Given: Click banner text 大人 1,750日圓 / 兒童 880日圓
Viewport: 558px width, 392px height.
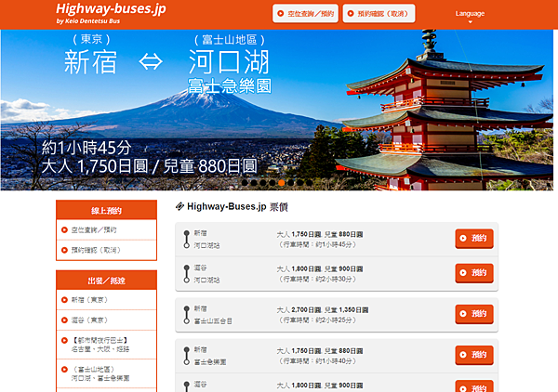Looking at the screenshot, I should (x=149, y=166).
